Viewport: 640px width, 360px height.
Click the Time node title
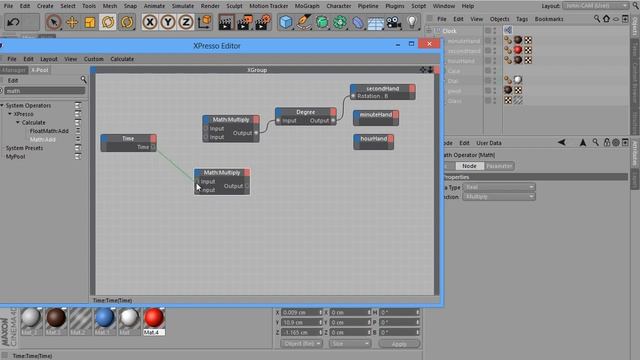click(x=128, y=138)
